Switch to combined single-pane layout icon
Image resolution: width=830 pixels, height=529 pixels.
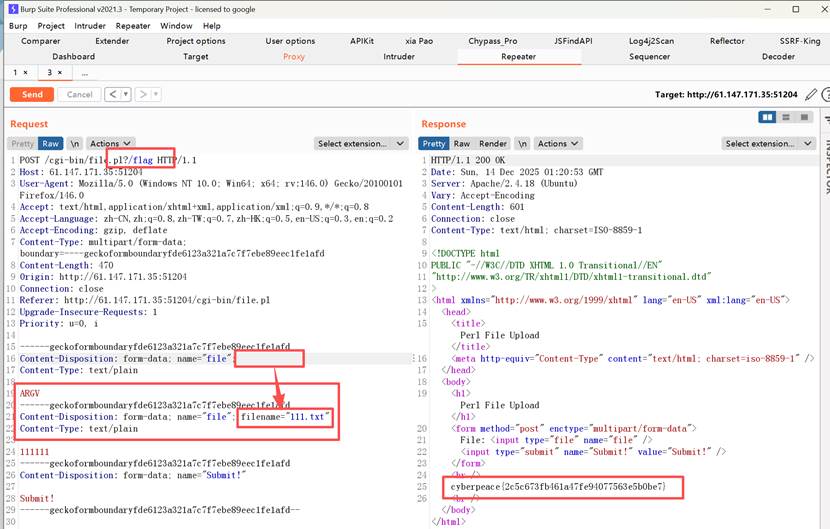point(804,117)
